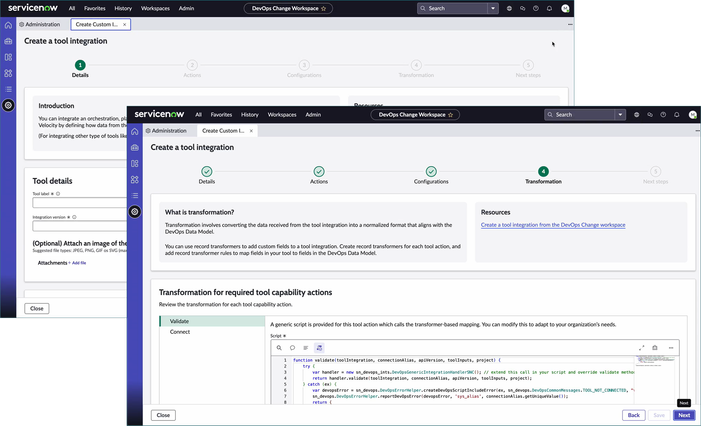Screen dimensions: 701x426
Task: Go to completed Details step in front window
Action: [x=207, y=172]
